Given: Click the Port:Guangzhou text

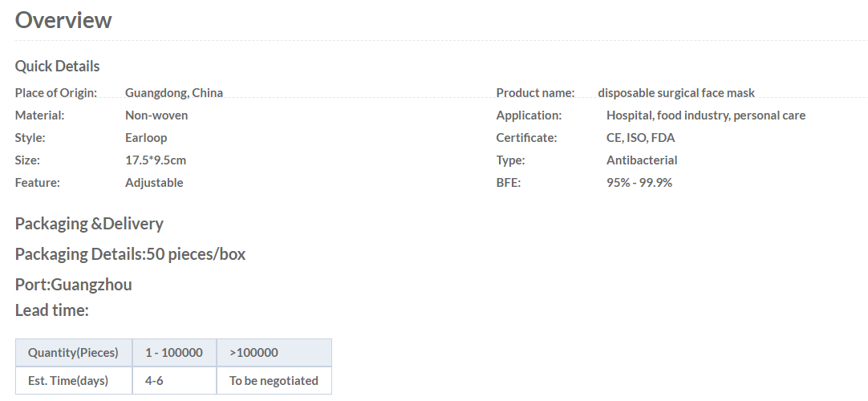Looking at the screenshot, I should (x=73, y=284).
